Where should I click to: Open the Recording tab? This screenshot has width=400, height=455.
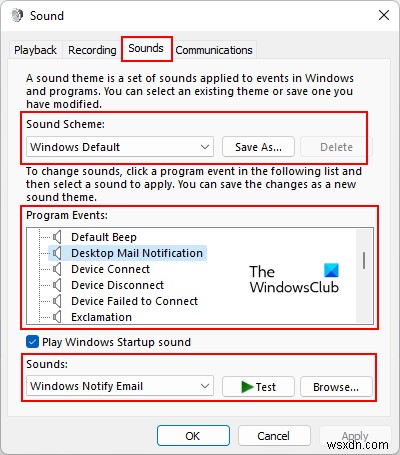92,50
